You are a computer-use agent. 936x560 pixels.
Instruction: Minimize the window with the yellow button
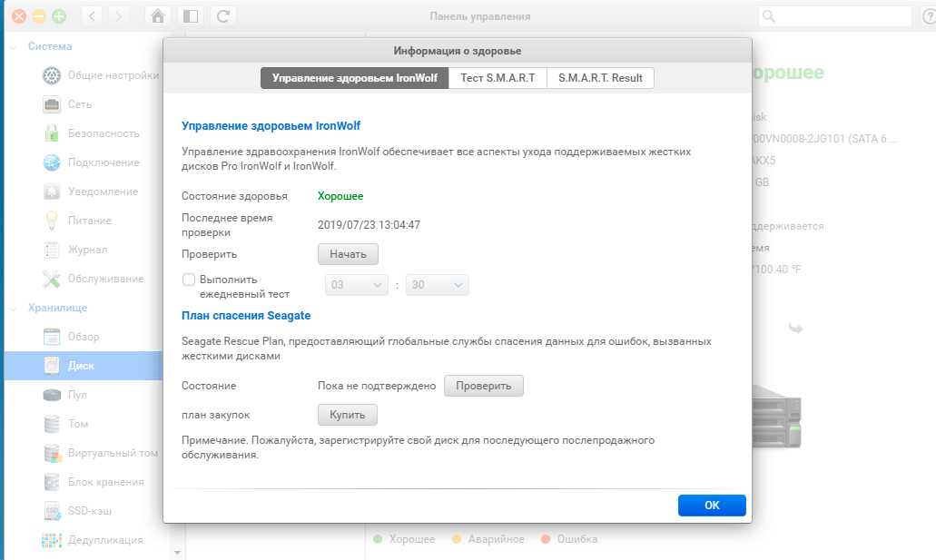coord(39,16)
